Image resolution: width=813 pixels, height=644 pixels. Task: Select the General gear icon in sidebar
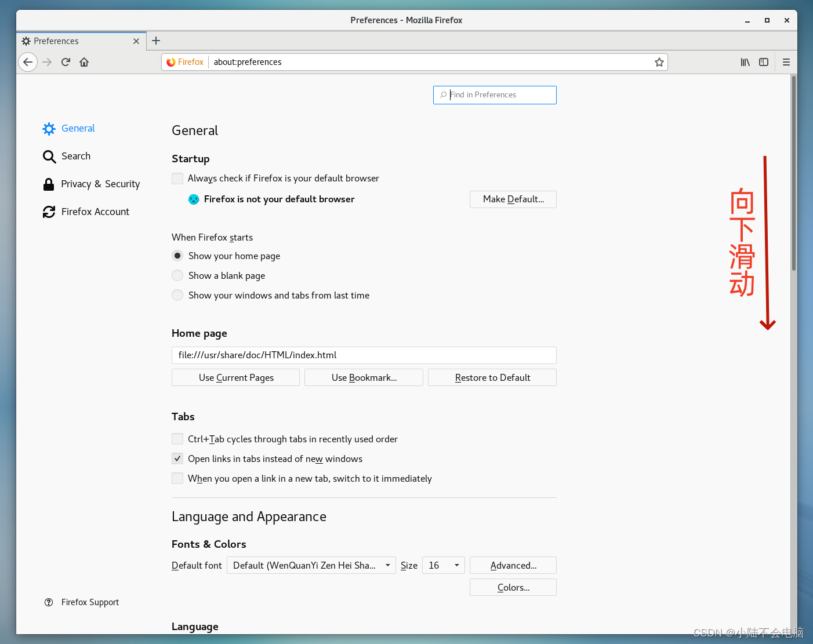tap(49, 129)
